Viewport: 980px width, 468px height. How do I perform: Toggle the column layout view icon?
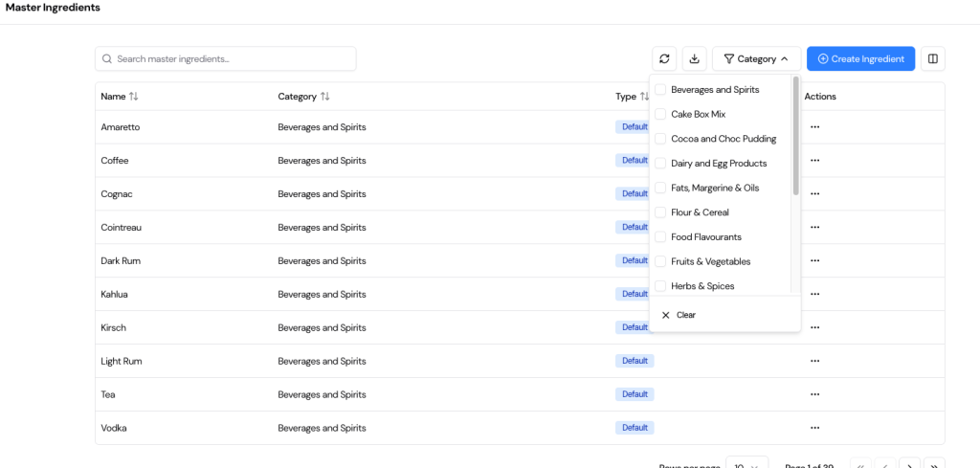tap(932, 58)
